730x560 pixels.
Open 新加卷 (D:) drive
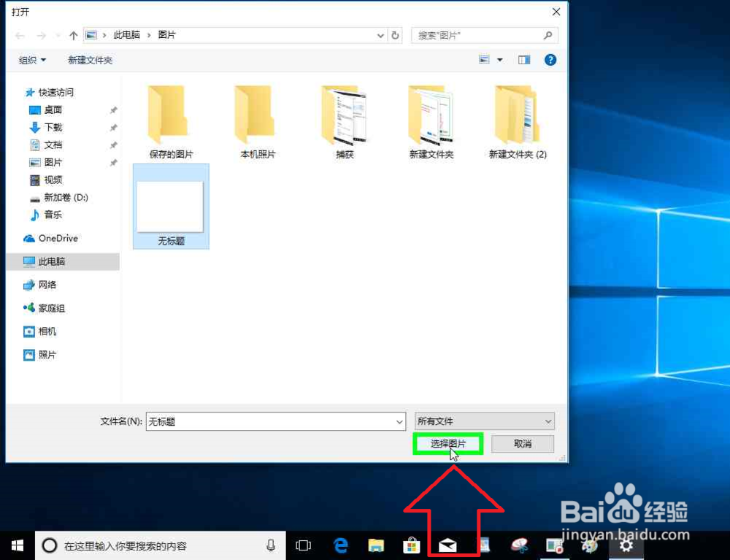pyautogui.click(x=58, y=197)
